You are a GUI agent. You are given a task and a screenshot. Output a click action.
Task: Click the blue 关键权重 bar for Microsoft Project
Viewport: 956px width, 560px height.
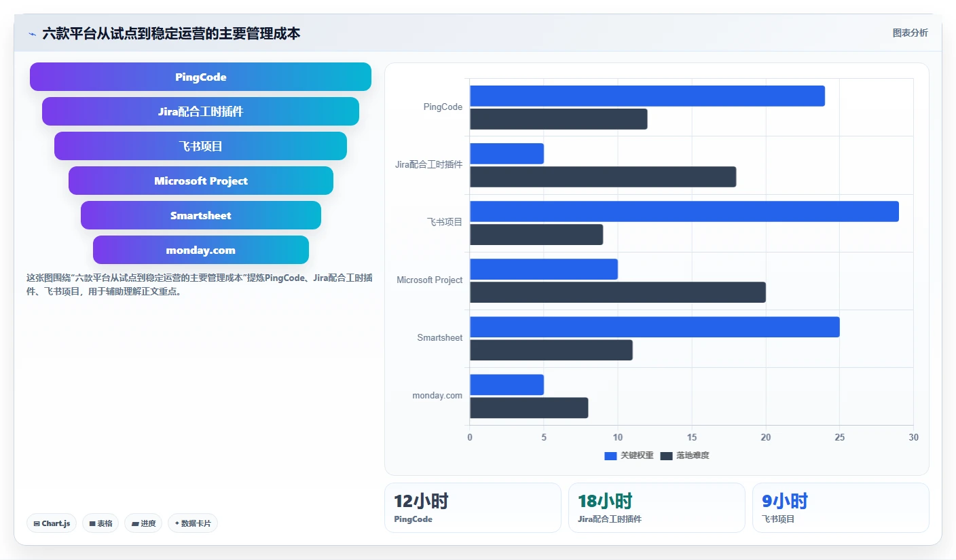(544, 269)
